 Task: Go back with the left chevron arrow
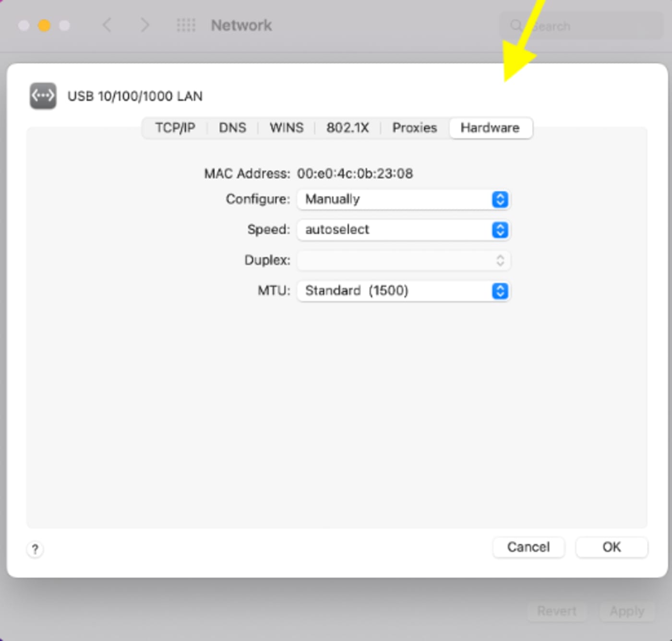coord(107,25)
